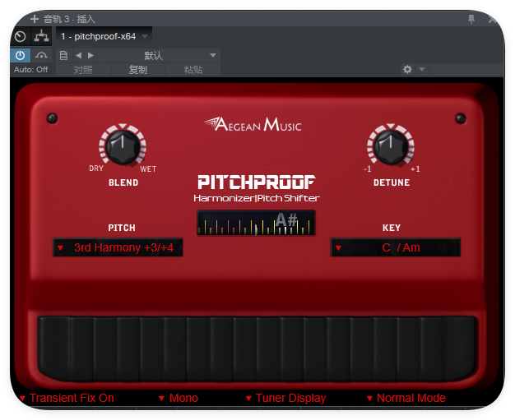The image size is (515, 420).
Task: Open the gear settings icon
Action: coord(407,69)
